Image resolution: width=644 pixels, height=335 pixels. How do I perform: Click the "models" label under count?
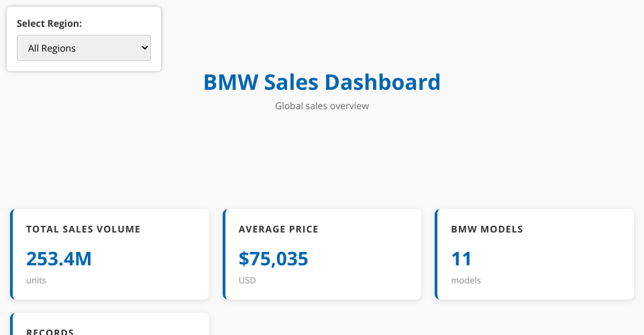click(466, 280)
